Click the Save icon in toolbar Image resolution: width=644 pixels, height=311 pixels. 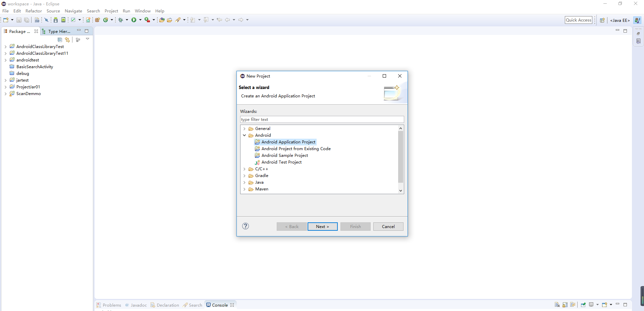(x=19, y=20)
